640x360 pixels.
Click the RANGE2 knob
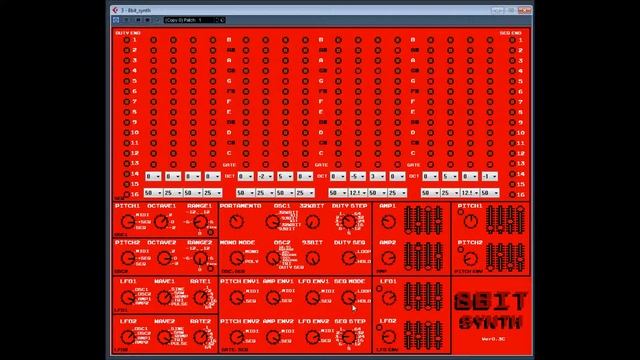click(x=200, y=258)
